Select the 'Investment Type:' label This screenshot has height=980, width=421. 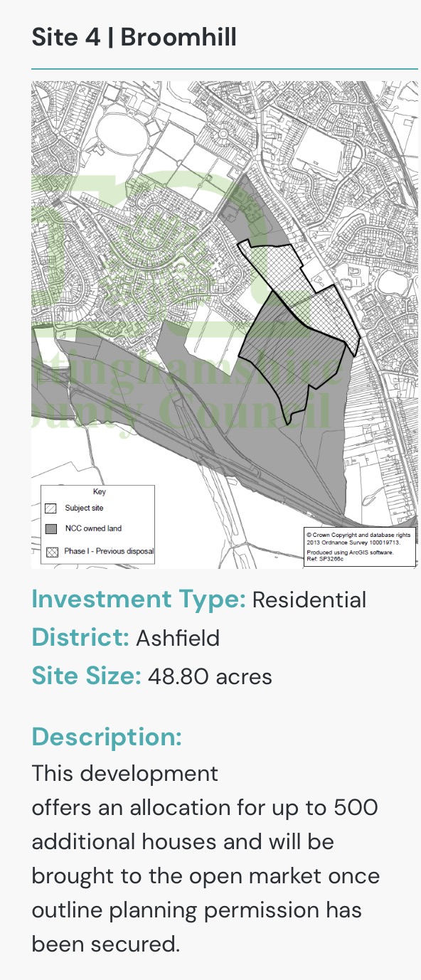[139, 600]
